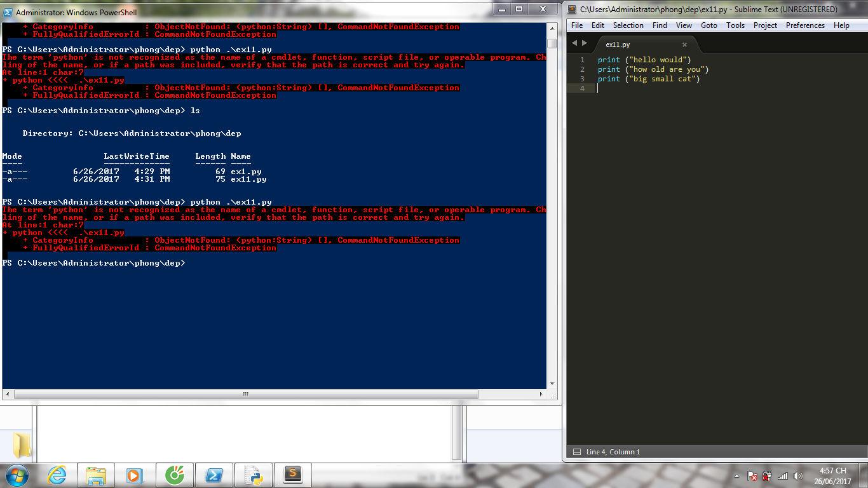Open Windows Explorer from the taskbar
The width and height of the screenshot is (868, 488).
(x=95, y=475)
